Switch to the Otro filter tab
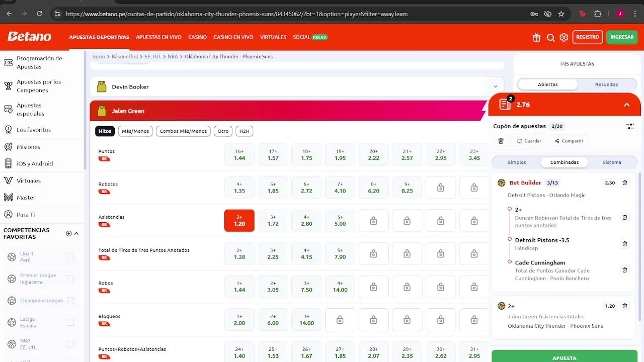Screen dimensions: 644x362 (223, 131)
